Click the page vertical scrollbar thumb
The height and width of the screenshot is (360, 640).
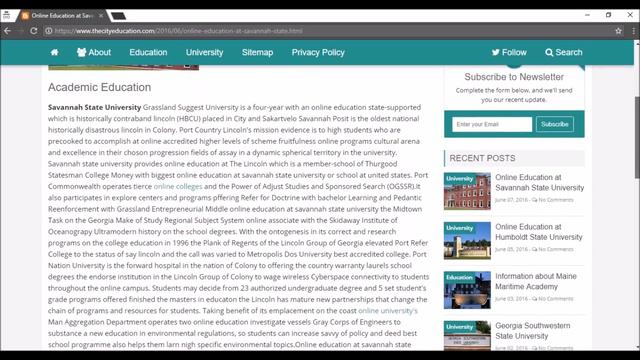point(637,137)
